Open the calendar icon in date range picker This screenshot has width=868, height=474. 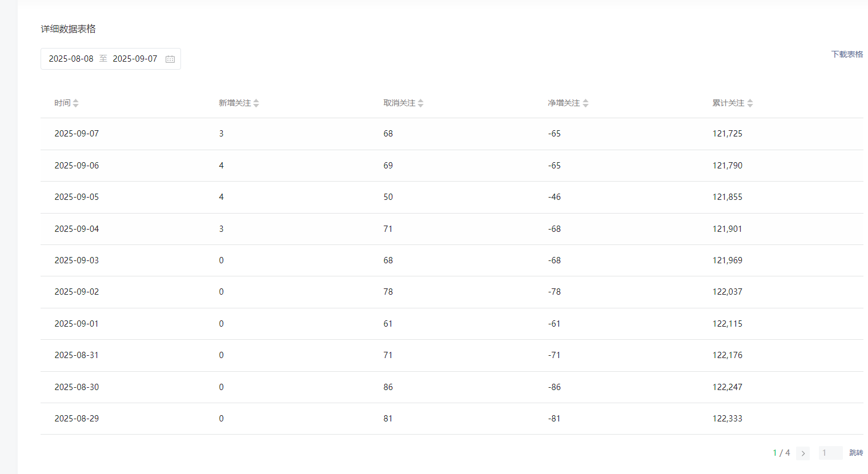(x=170, y=59)
